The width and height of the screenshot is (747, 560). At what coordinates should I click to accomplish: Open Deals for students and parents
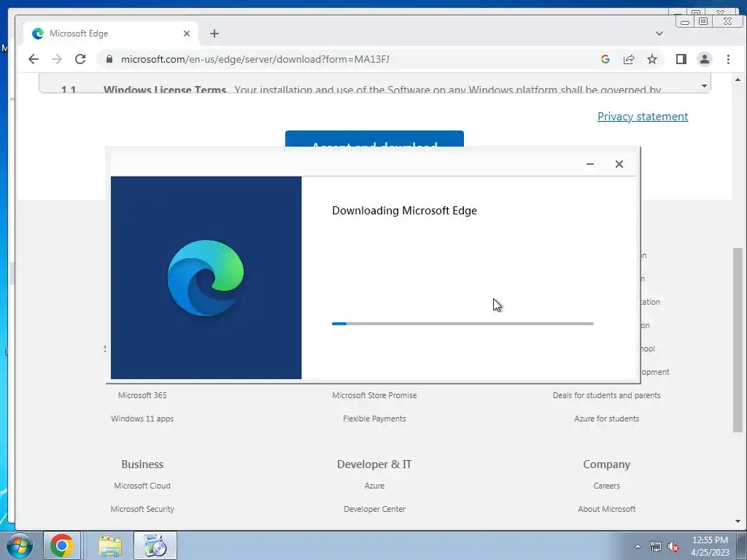pyautogui.click(x=606, y=395)
